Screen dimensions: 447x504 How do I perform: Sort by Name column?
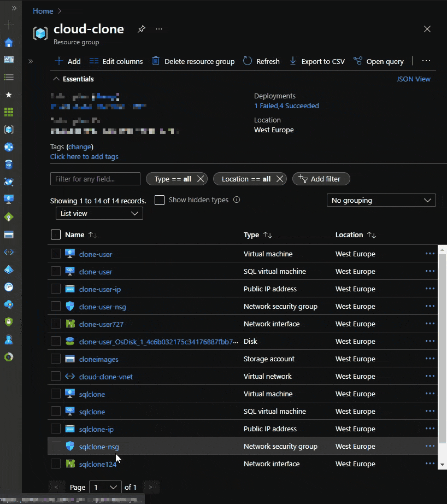pos(81,235)
